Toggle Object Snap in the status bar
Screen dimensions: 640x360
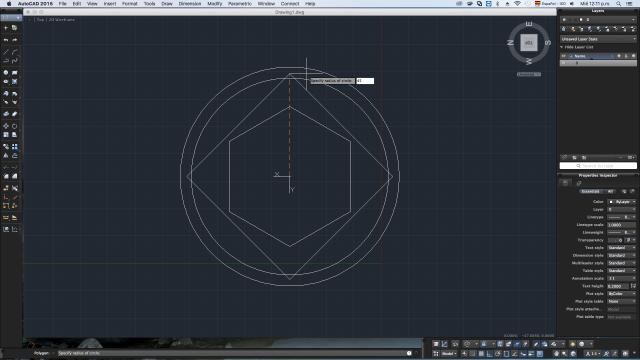506,353
